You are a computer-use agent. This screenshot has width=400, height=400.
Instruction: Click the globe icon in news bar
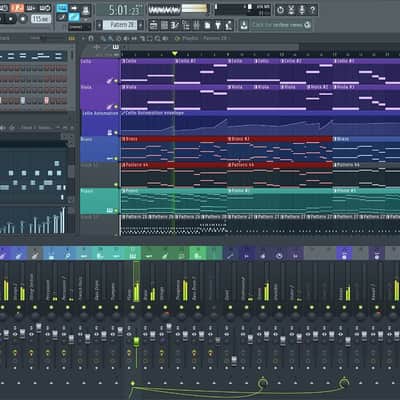click(x=307, y=25)
